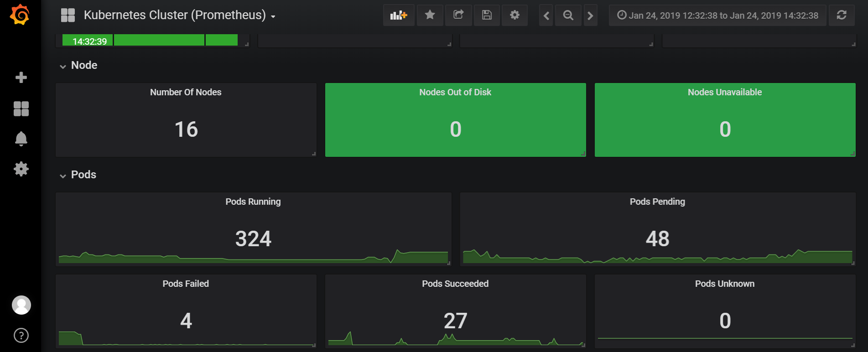Click the resize handle of Nodes Unavailable panel
This screenshot has height=352, width=868.
[x=853, y=154]
